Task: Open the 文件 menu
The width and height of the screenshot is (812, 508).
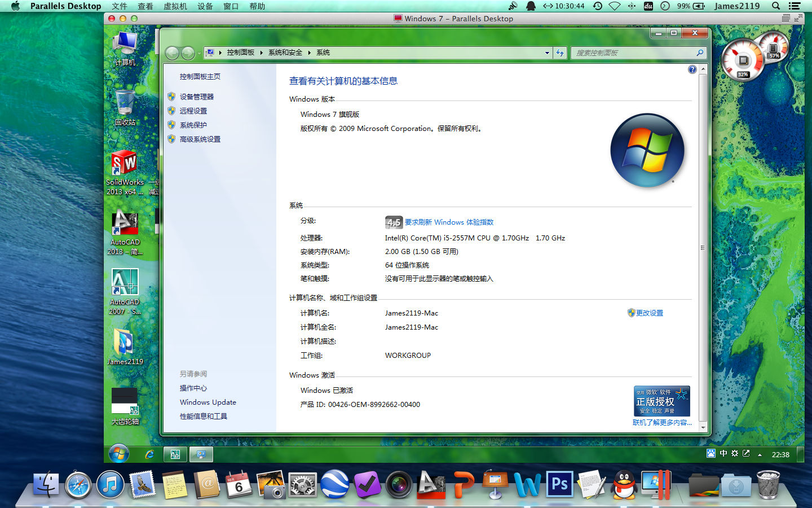Action: pos(120,6)
